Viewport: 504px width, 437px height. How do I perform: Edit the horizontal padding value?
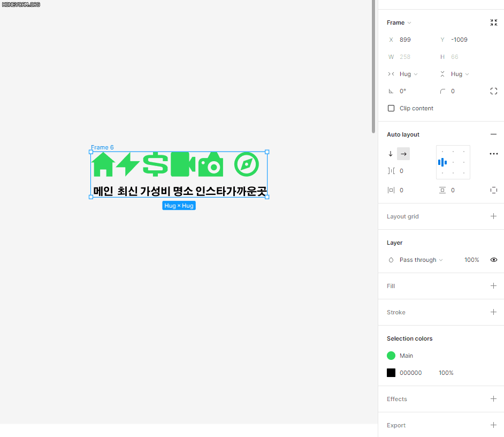[x=401, y=190]
